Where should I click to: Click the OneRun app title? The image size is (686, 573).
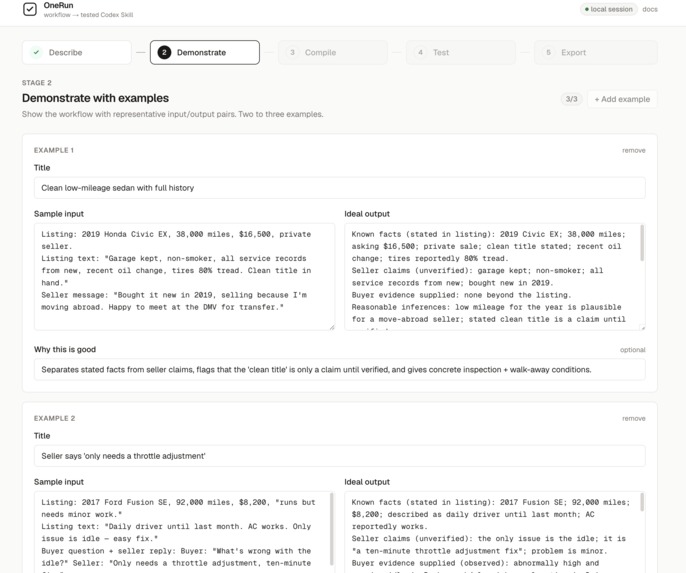[58, 5]
